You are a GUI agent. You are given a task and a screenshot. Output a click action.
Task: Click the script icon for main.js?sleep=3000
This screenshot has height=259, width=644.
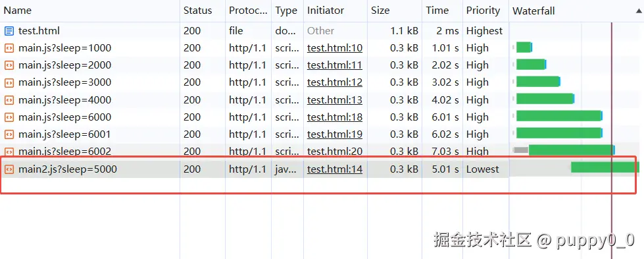coord(9,82)
